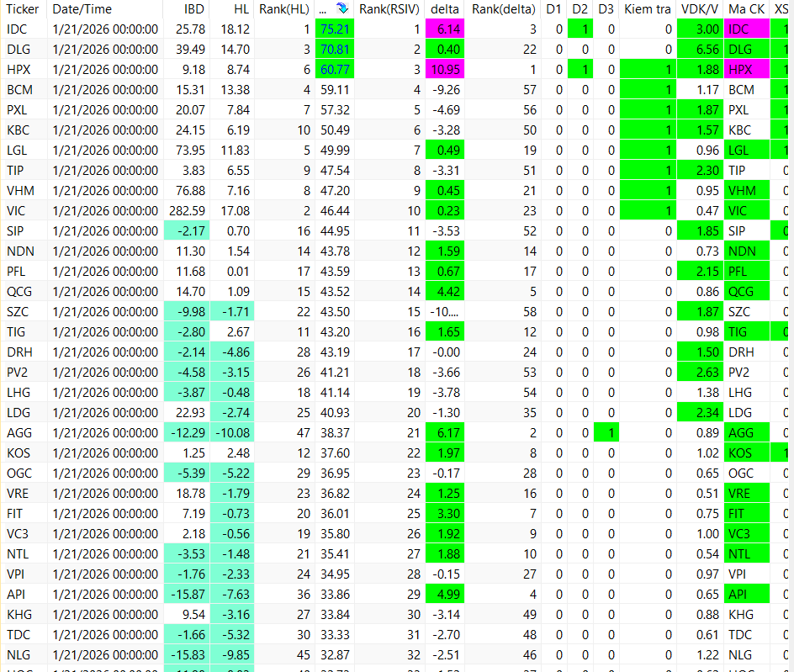794x672 pixels.
Task: Sort by the Ticker column header
Action: (x=23, y=9)
